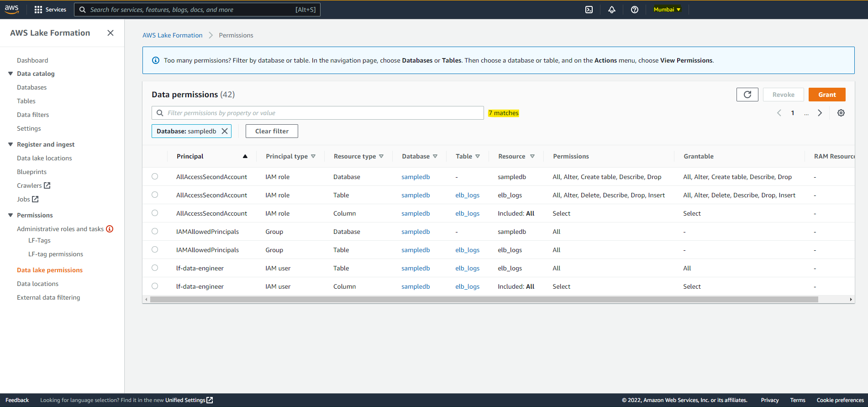Select lf-data-engineer Column row radio
The image size is (868, 407).
coord(155,286)
